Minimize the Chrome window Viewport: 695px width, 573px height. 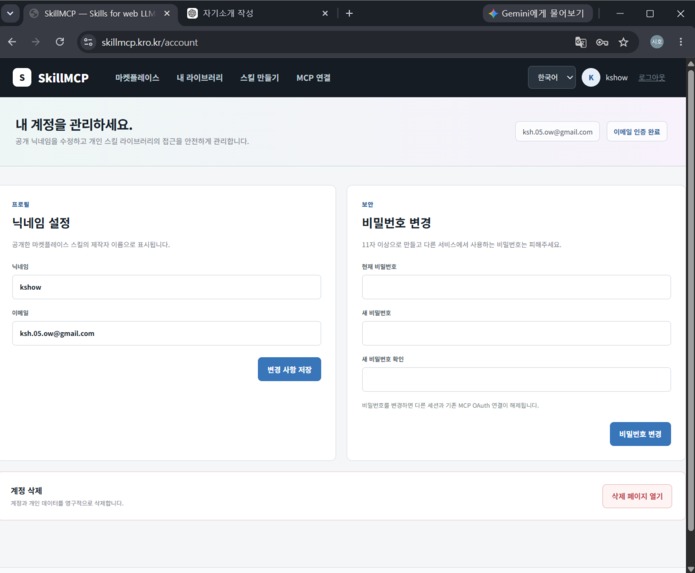pyautogui.click(x=620, y=13)
